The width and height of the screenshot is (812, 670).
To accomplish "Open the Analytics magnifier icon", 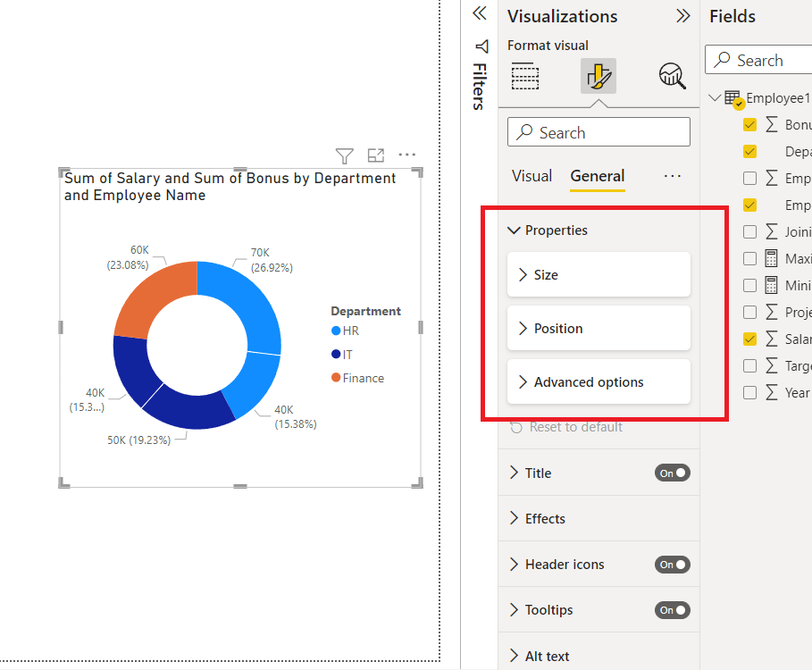I will (x=672, y=76).
